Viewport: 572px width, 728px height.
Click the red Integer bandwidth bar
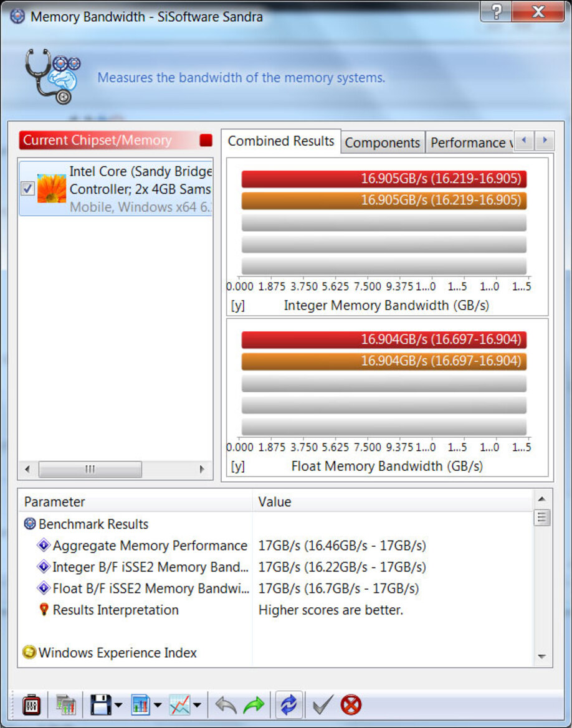(x=384, y=179)
